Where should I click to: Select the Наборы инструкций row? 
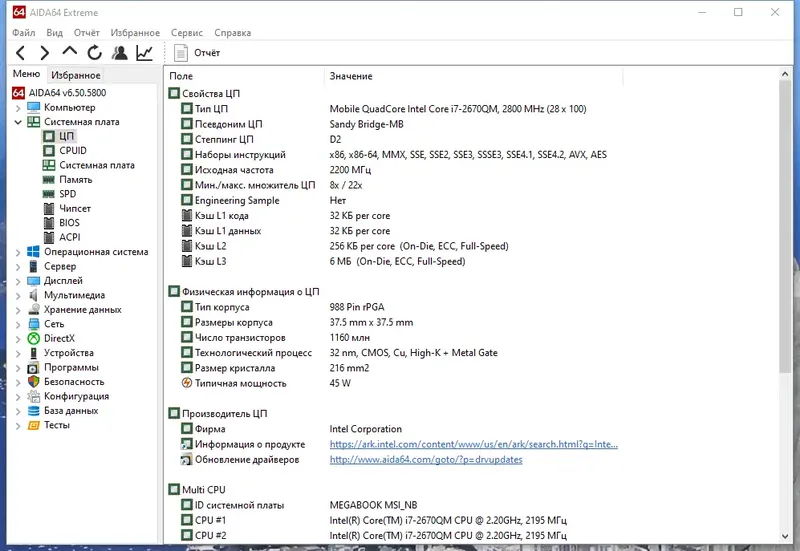coord(393,155)
